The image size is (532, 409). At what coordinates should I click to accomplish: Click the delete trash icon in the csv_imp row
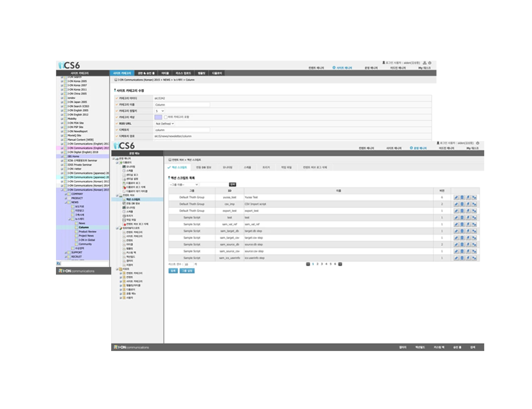click(x=462, y=204)
